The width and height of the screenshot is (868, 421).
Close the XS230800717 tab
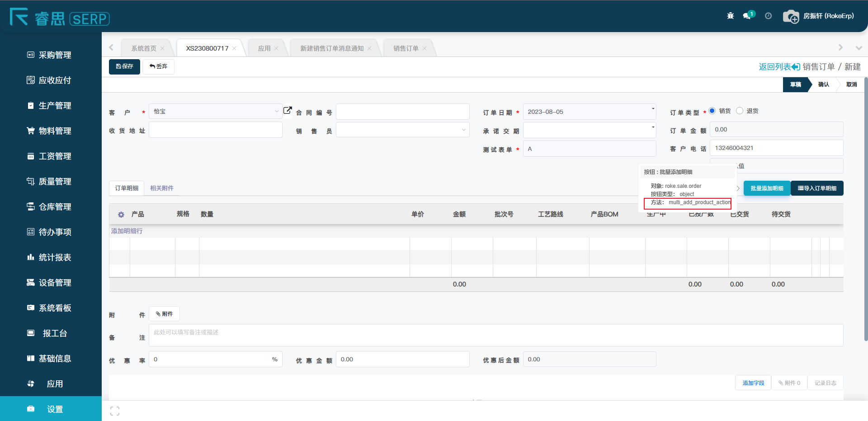pos(234,48)
